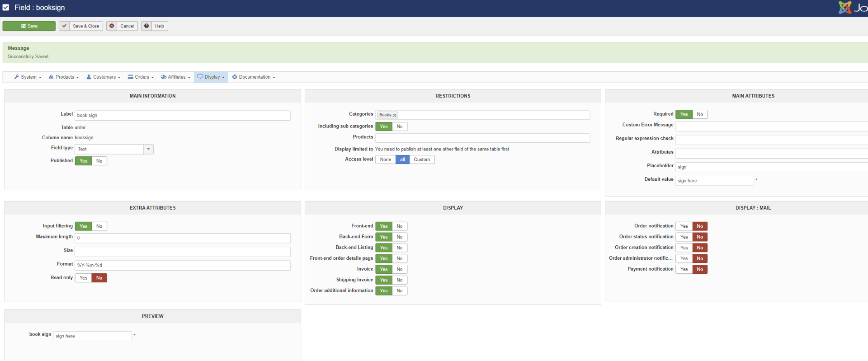Open the Orders menu
This screenshot has width=868, height=361.
pos(141,77)
